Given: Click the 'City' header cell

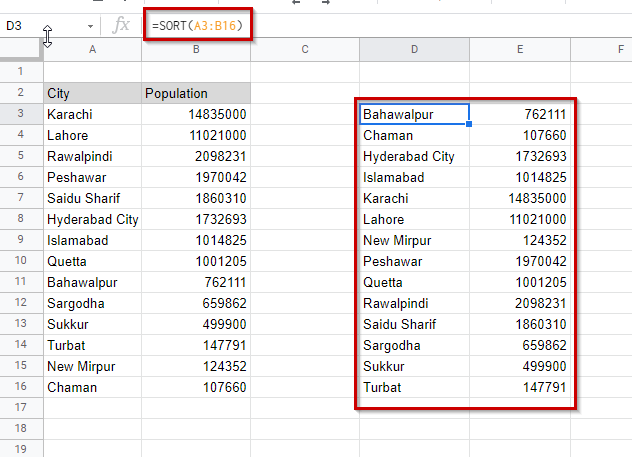Looking at the screenshot, I should 92,93.
